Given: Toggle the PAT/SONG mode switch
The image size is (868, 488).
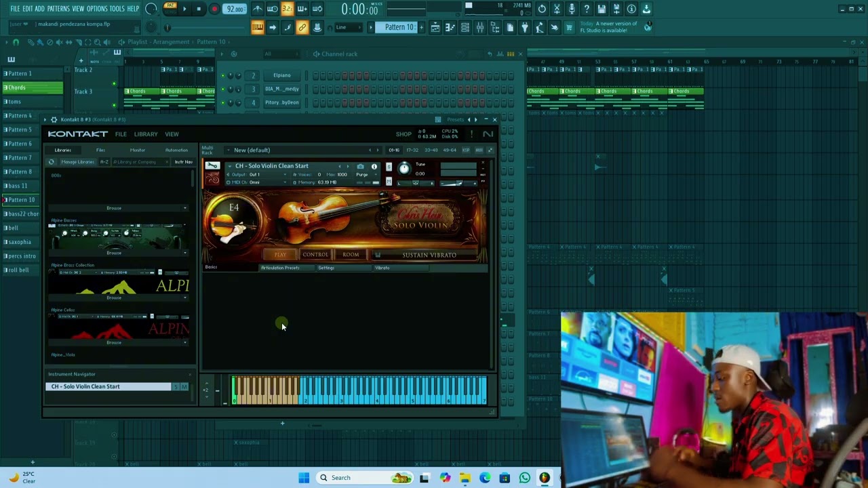Looking at the screenshot, I should point(170,8).
